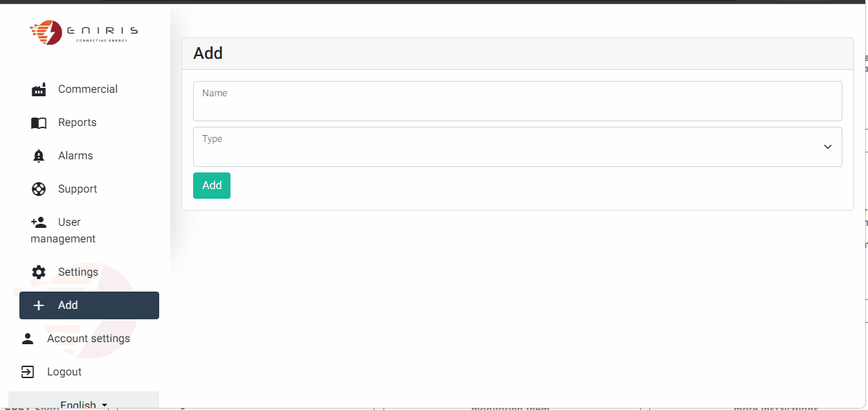The height and width of the screenshot is (410, 868).
Task: Click the User management person-plus icon
Action: 39,222
